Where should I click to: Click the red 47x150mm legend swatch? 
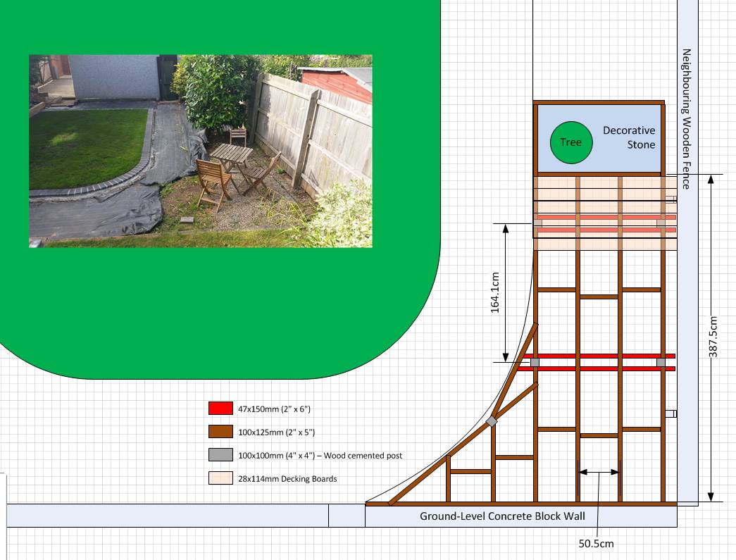pos(220,409)
